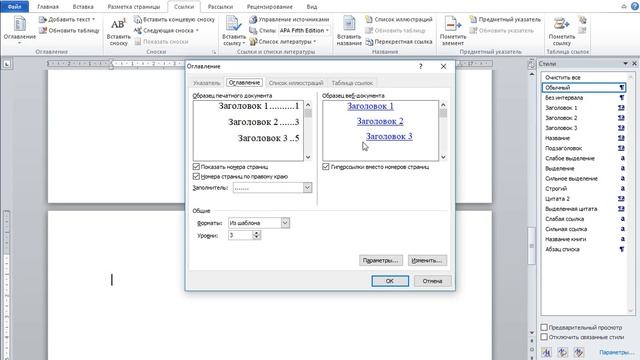Viewport: 640px width, 360px height.
Task: Apply the Подзаголовок style
Action: (584, 148)
